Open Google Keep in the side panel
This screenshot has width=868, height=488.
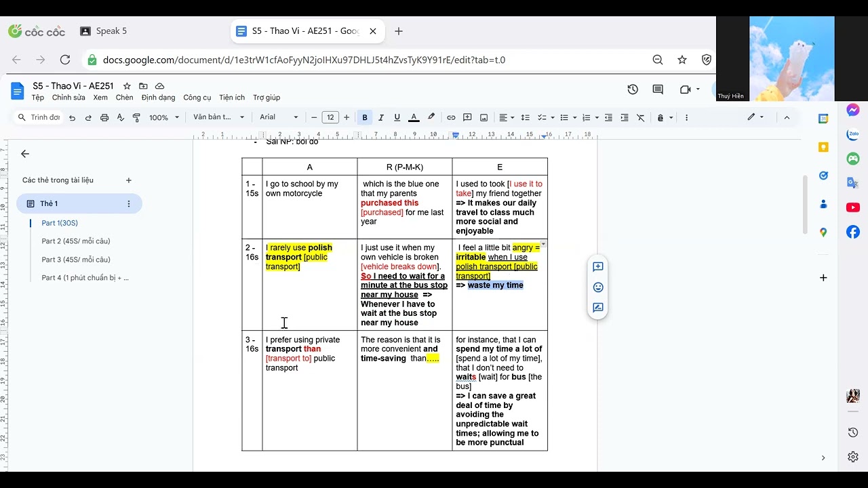point(823,147)
